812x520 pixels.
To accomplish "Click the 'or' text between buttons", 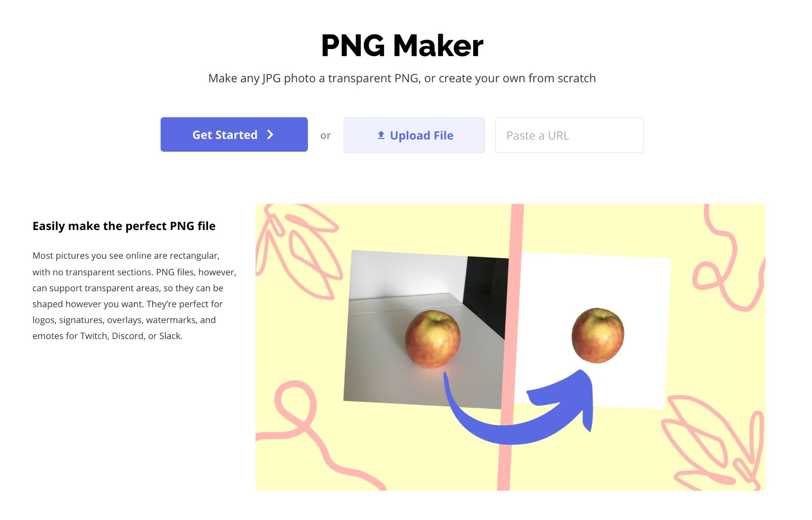I will (x=325, y=136).
